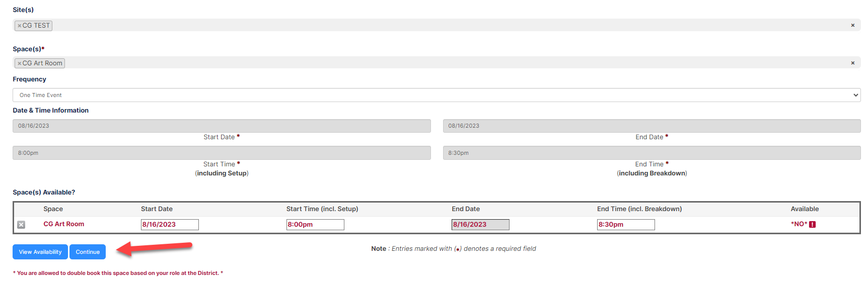Click the 8:00pm Start Time field
868x282 pixels.
coord(222,153)
